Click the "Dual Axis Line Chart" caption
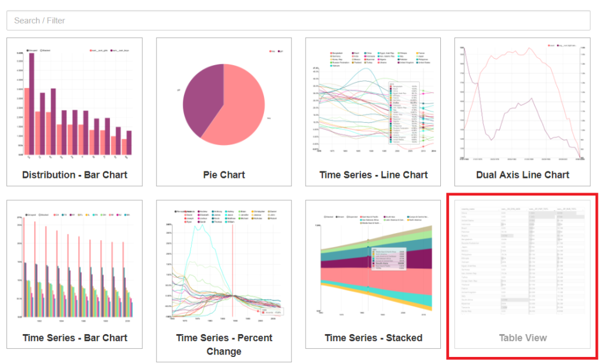The image size is (602, 364). point(523,175)
